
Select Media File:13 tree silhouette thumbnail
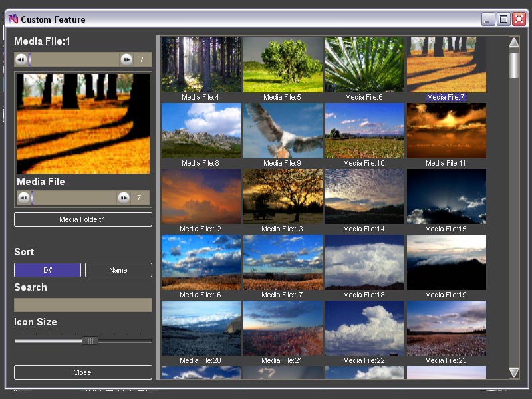283,196
